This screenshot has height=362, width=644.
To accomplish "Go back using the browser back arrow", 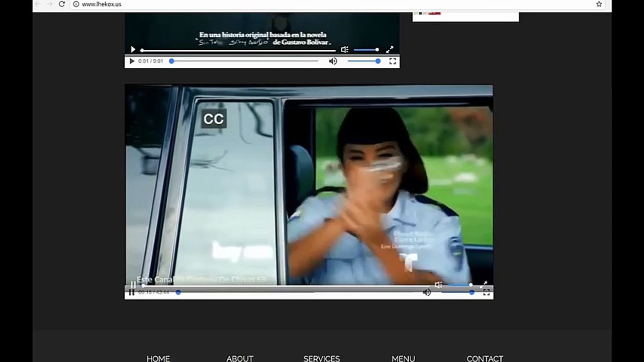I will click(x=38, y=4).
